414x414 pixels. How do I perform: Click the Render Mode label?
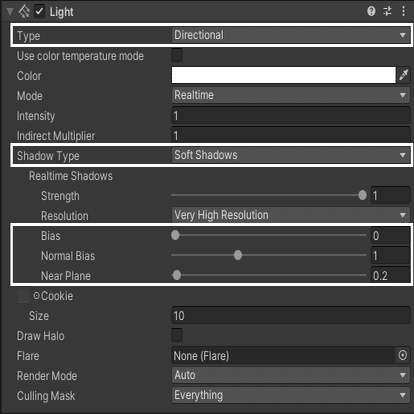(x=47, y=376)
